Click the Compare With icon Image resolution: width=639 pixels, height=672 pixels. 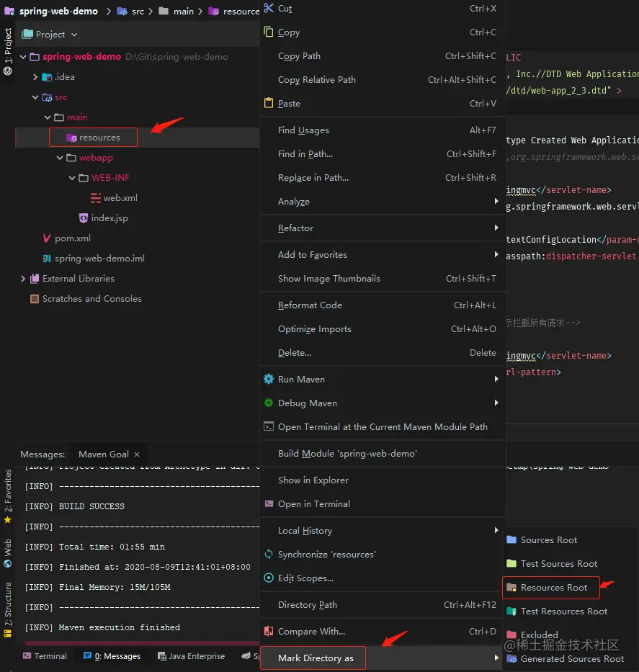coord(269,631)
